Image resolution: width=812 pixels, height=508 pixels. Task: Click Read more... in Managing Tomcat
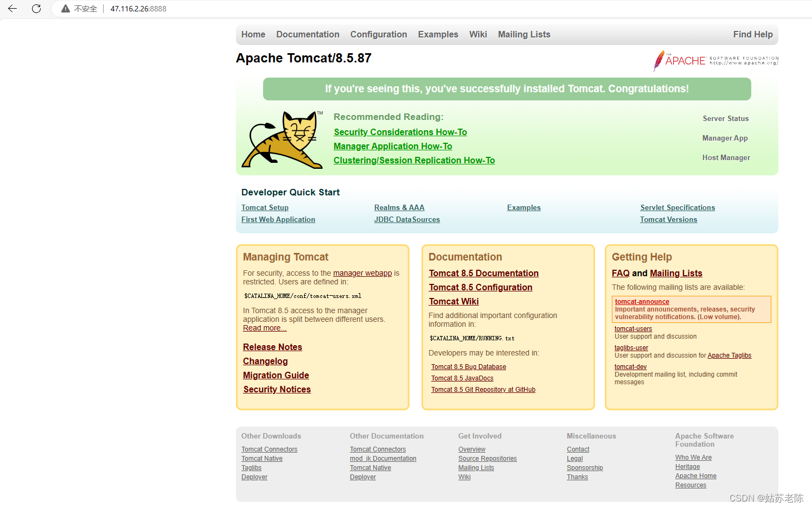(265, 328)
